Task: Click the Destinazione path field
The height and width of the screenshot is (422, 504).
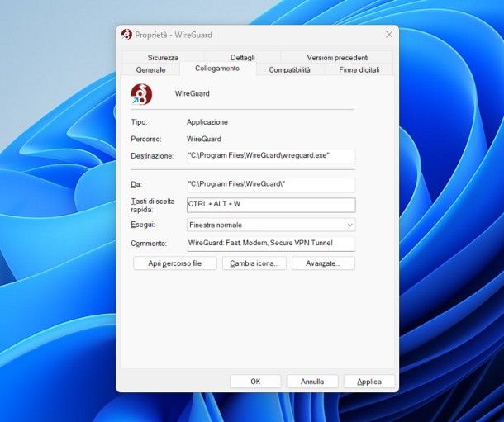Action: (271, 156)
